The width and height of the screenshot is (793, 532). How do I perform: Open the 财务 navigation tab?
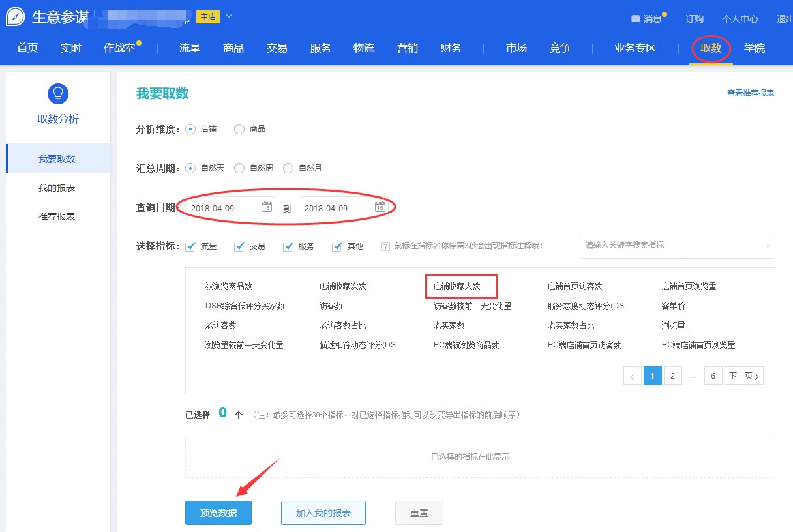pos(451,48)
